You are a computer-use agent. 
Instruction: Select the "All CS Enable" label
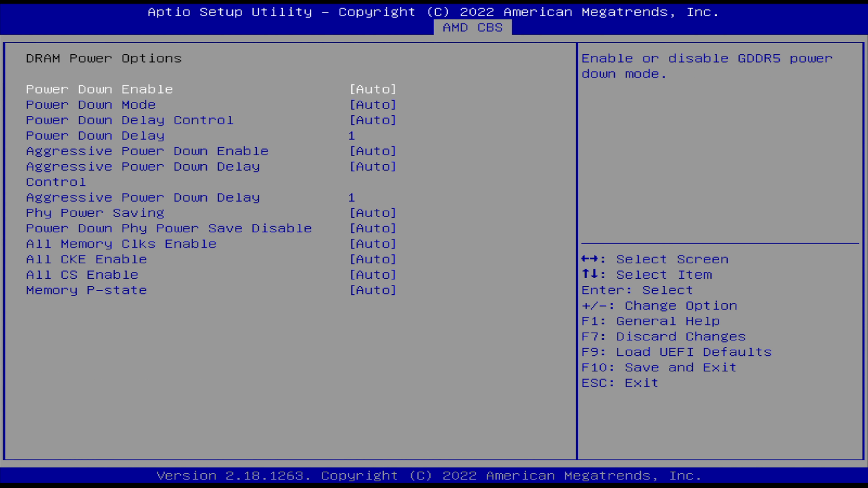[82, 275]
